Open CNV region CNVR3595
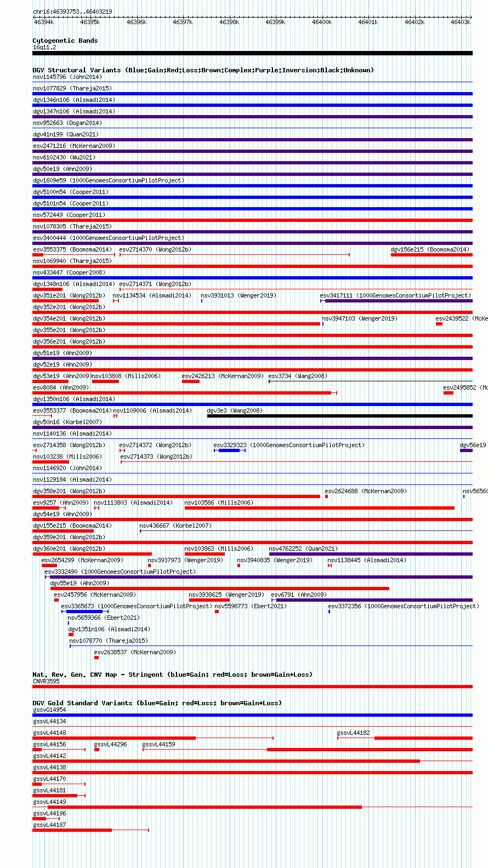Image resolution: width=488 pixels, height=868 pixels. (46, 681)
